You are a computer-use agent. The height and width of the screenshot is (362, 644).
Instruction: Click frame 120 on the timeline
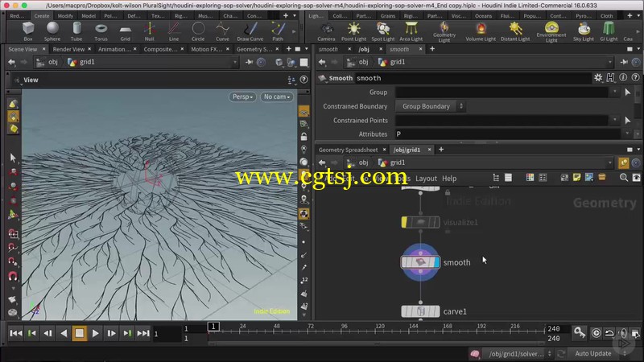(379, 327)
